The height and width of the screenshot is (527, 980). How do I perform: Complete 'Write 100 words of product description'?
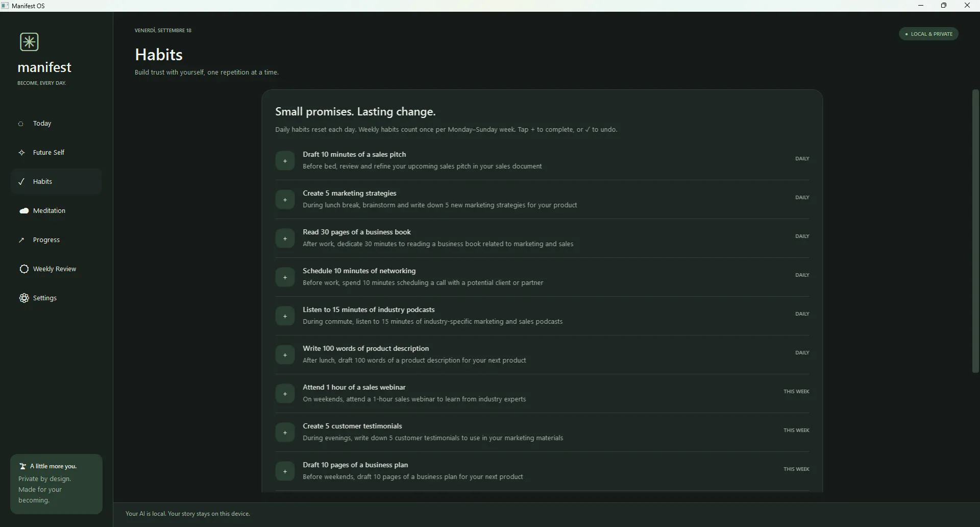(x=285, y=354)
